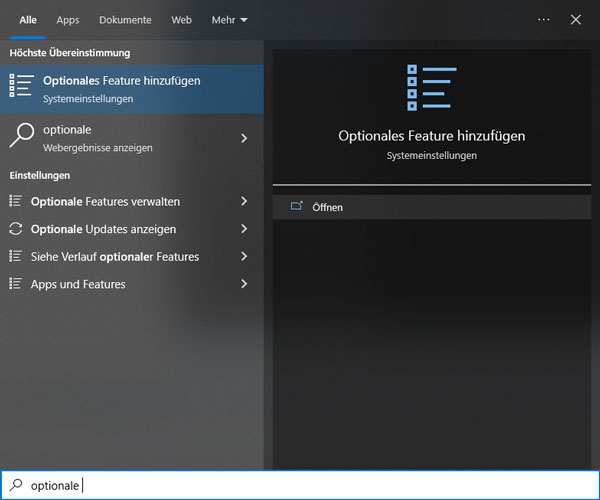
Task: Click the list icon beside Siehe Verlauf optionaler Features
Action: point(15,256)
